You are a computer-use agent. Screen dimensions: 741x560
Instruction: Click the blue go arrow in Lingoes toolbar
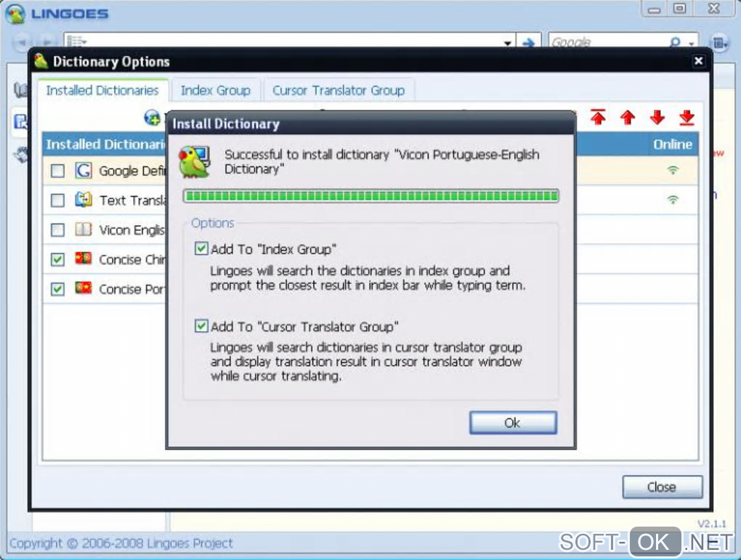point(528,43)
